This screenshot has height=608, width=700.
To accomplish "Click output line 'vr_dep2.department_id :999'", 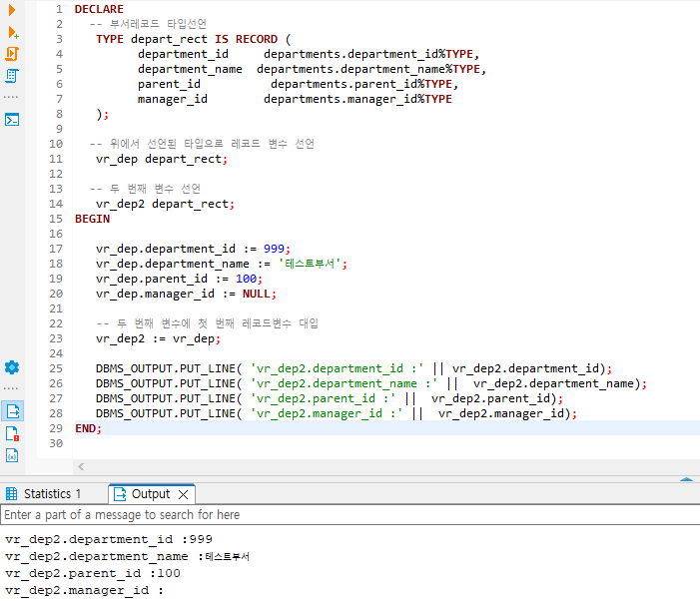I will tap(109, 540).
